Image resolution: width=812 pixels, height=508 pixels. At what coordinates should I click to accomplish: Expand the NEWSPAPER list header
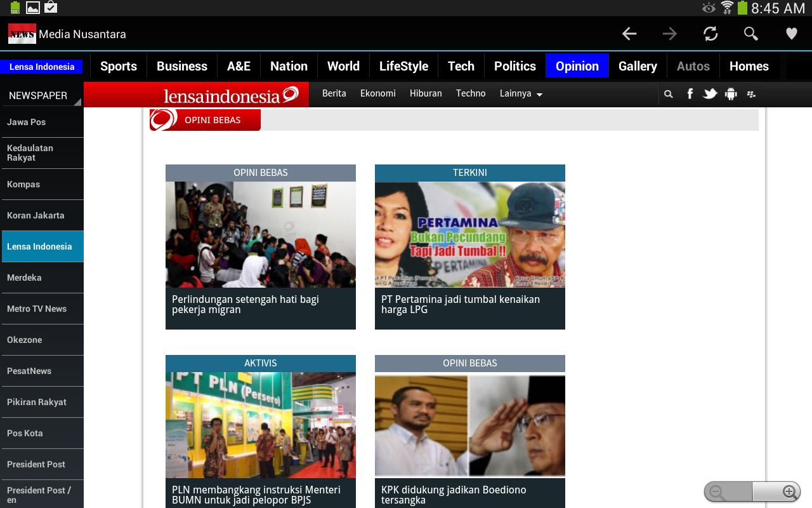pyautogui.click(x=42, y=95)
